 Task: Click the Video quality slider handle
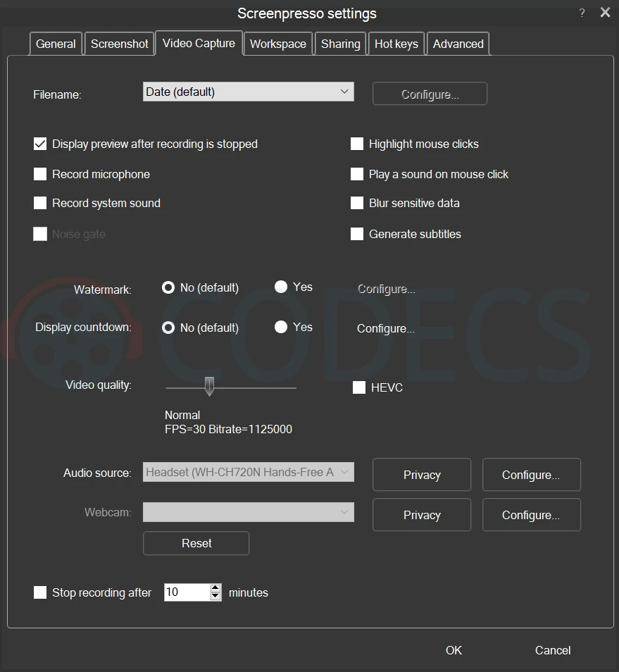click(x=209, y=386)
